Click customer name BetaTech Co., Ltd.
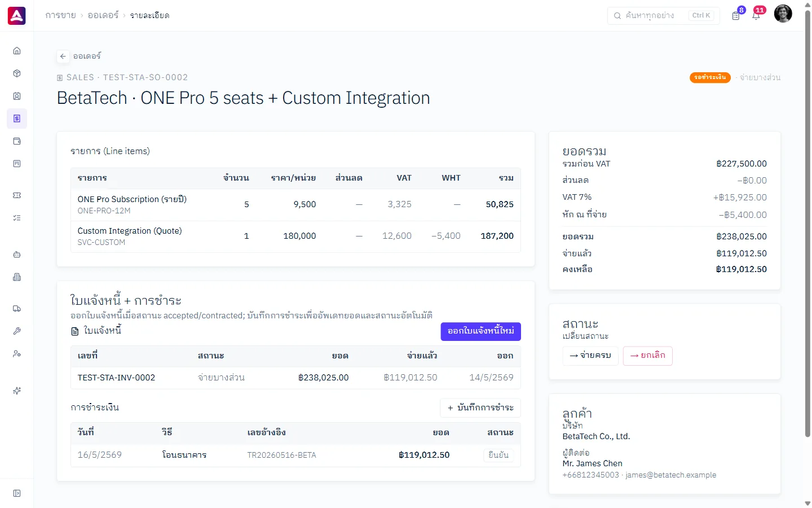 pyautogui.click(x=596, y=436)
